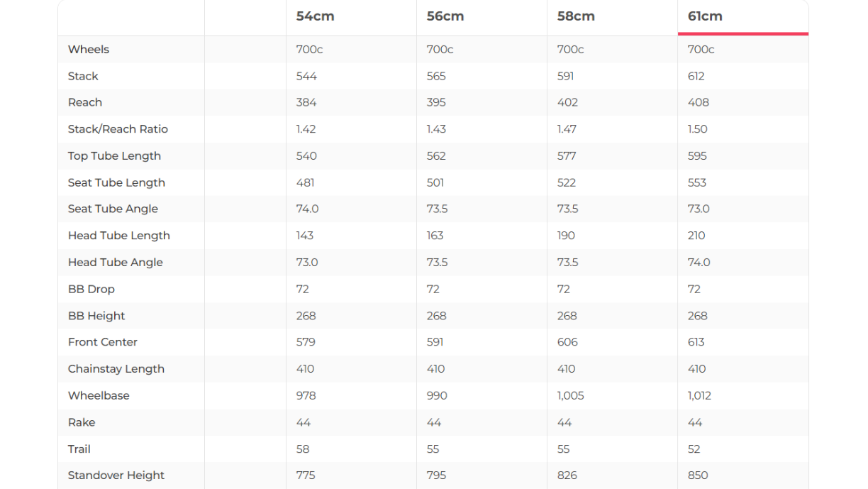Click the highlighted 61cm size header
The width and height of the screenshot is (868, 489).
[705, 16]
